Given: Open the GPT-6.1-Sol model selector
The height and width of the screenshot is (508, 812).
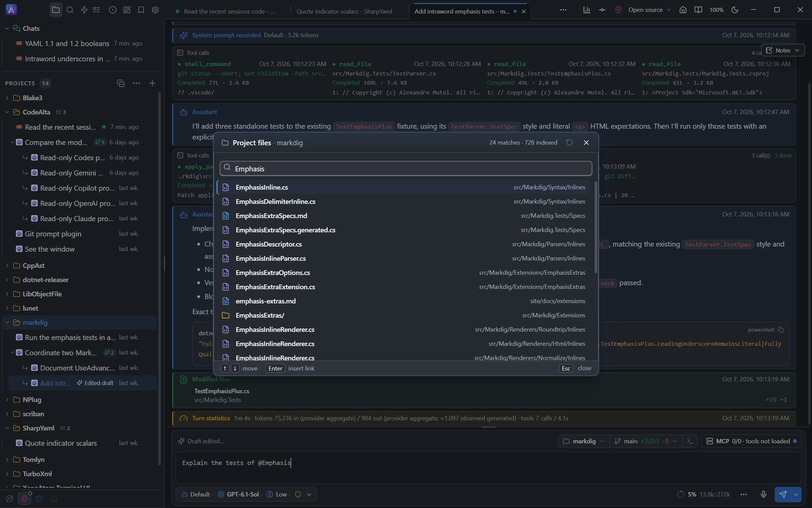Looking at the screenshot, I should coord(238,494).
